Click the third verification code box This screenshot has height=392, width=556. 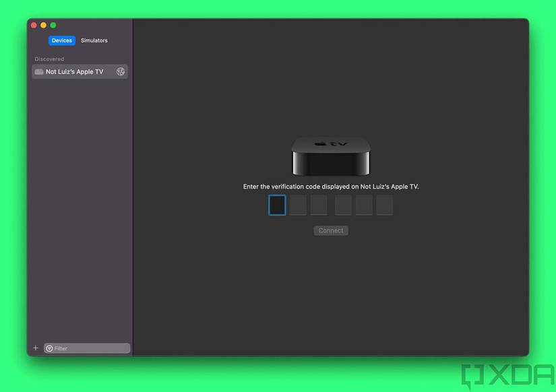tap(319, 205)
